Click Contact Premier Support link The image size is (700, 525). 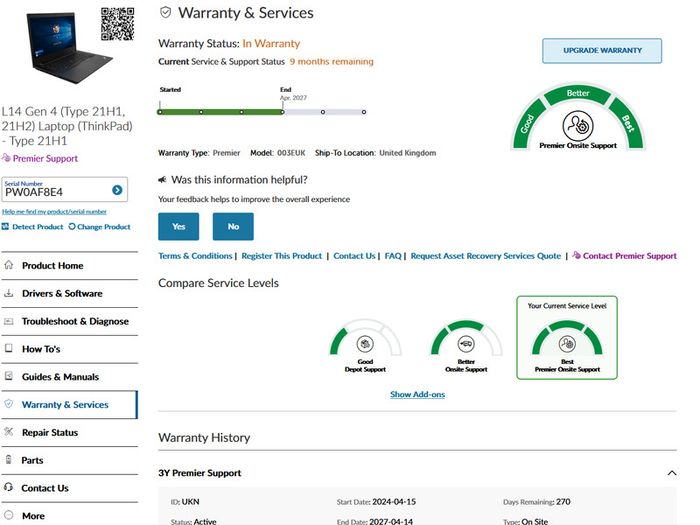click(x=625, y=256)
